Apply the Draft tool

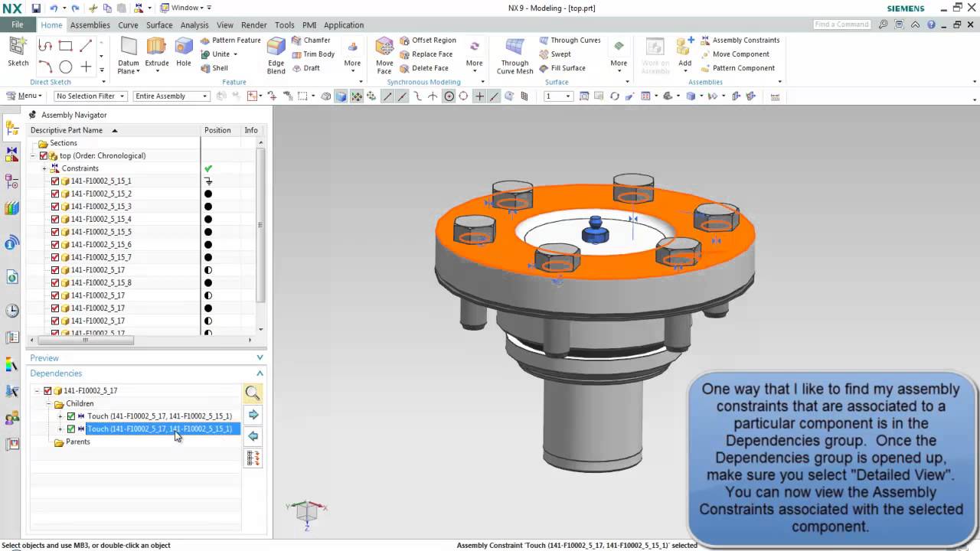[305, 68]
